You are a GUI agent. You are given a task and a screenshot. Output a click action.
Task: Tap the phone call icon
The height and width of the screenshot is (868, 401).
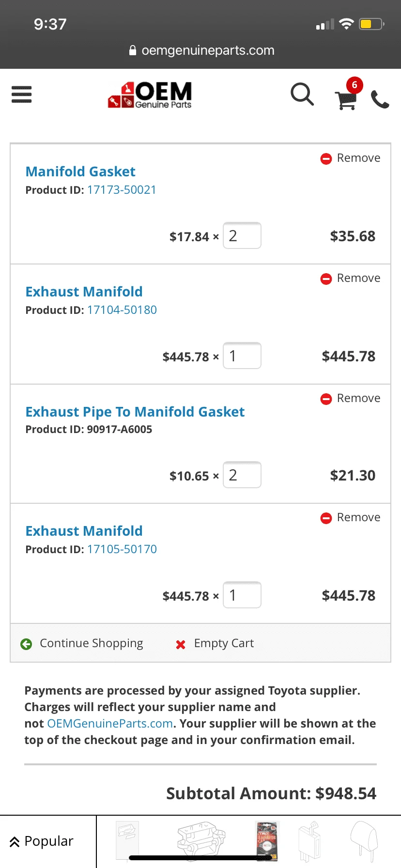(380, 99)
